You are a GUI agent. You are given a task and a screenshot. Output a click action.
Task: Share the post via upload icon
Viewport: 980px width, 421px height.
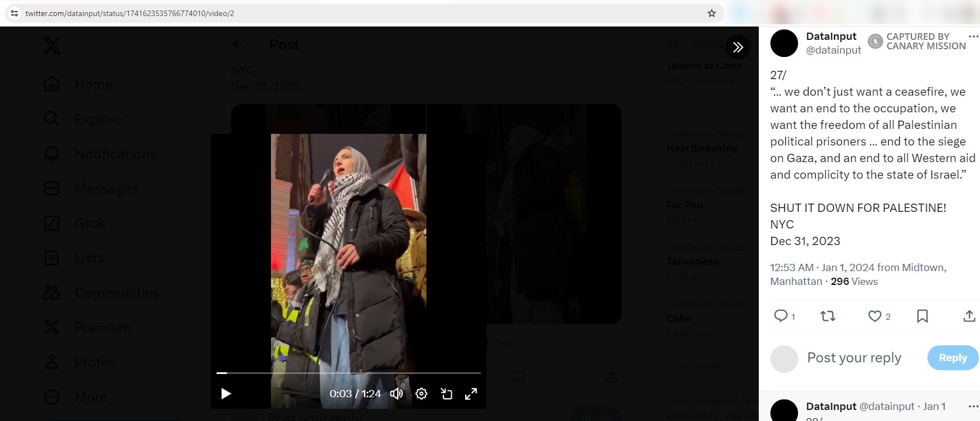click(969, 316)
